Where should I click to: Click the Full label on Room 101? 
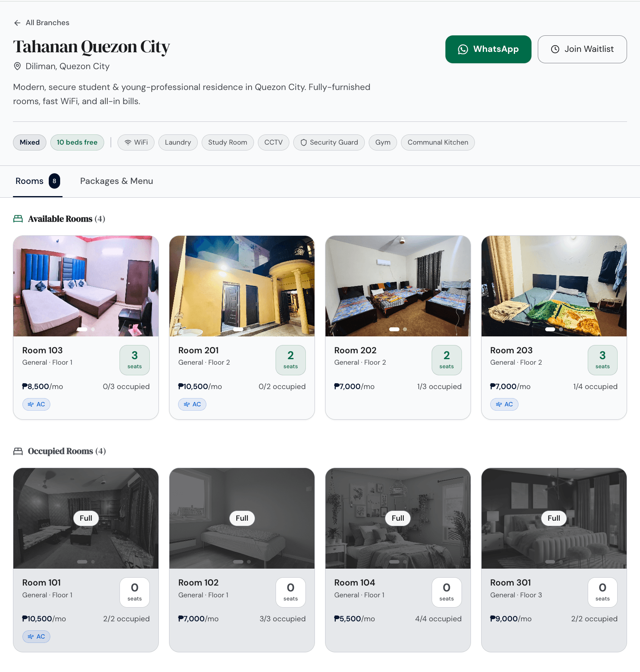[x=86, y=518]
